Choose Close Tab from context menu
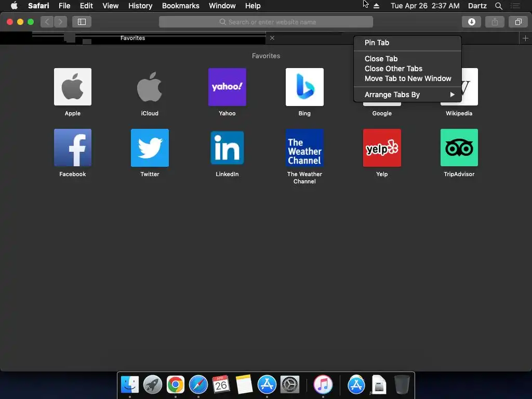This screenshot has height=399, width=532. [407, 59]
